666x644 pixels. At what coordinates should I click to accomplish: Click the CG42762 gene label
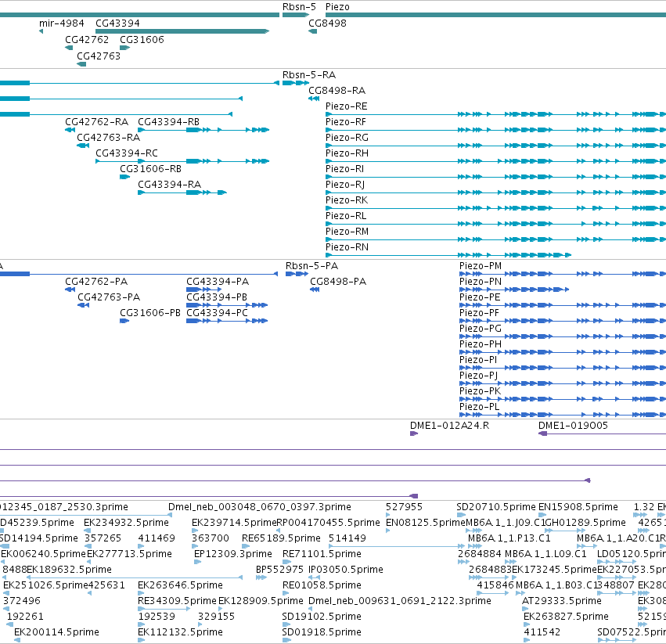tap(87, 39)
